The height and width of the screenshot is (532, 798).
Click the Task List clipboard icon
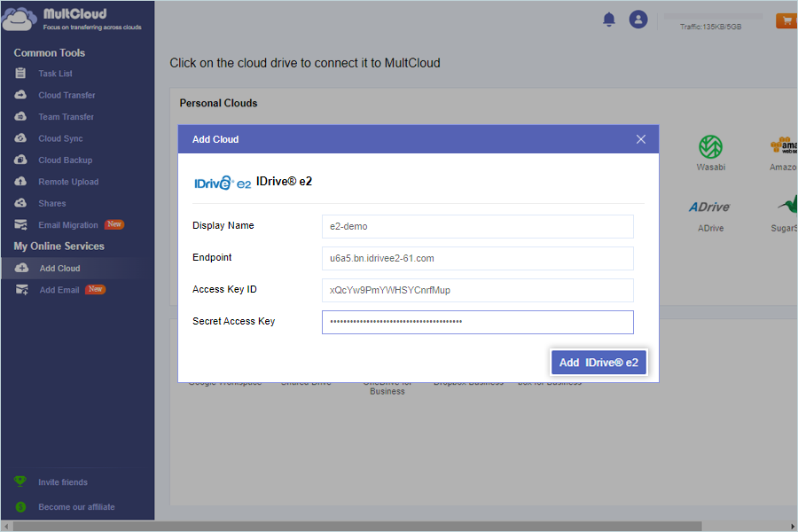[x=20, y=74]
